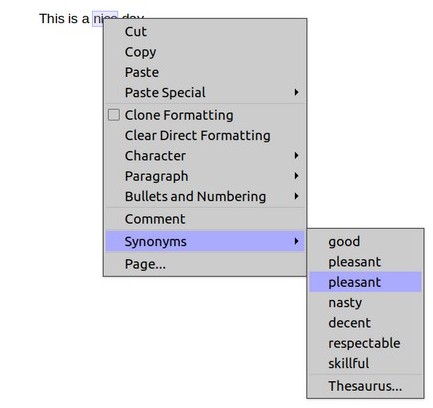Open the Character submenu arrow
433x408 pixels.
pyautogui.click(x=296, y=156)
